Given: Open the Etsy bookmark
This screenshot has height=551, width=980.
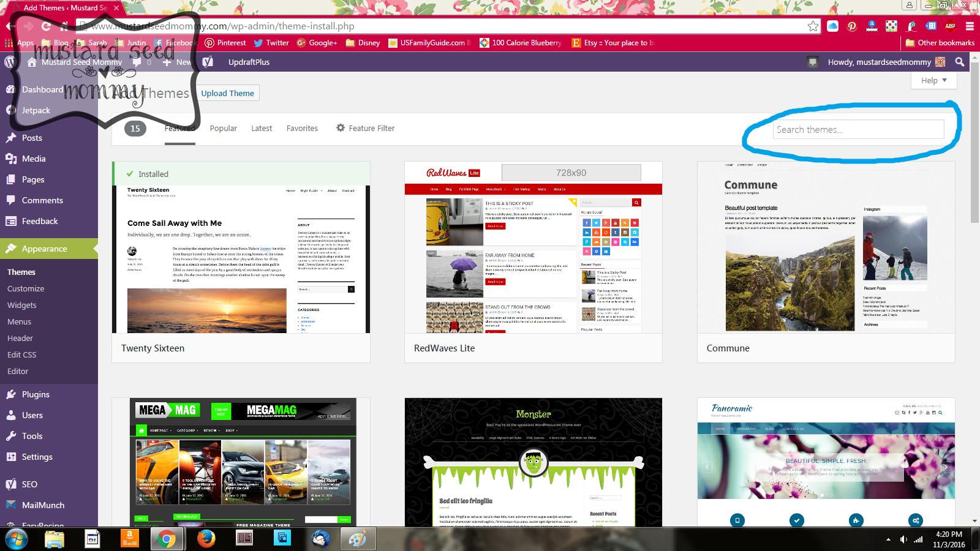Looking at the screenshot, I should [x=613, y=43].
